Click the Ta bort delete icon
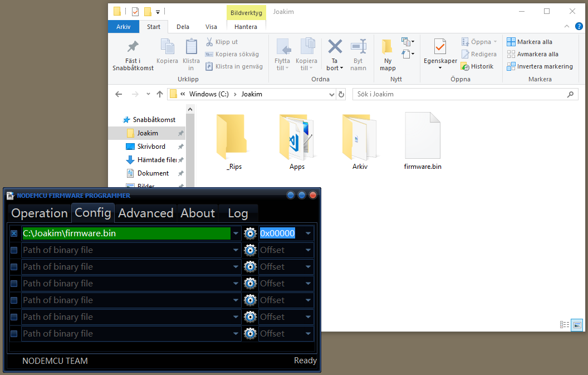The width and height of the screenshot is (588, 375). point(335,47)
